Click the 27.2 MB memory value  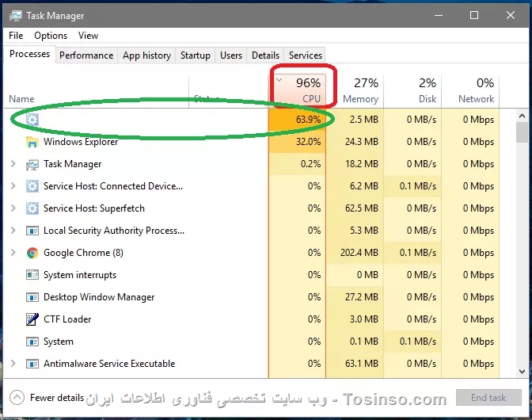coord(362,297)
